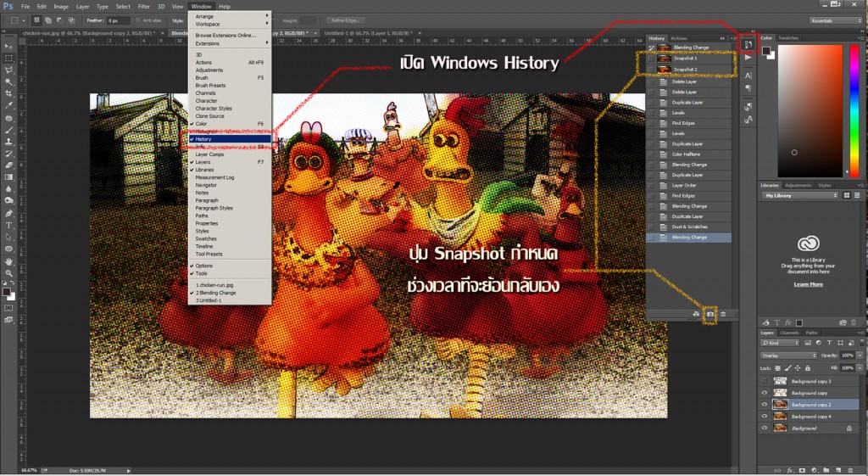This screenshot has width=868, height=476.
Task: Select the Eyedropper tool
Action: (8, 104)
